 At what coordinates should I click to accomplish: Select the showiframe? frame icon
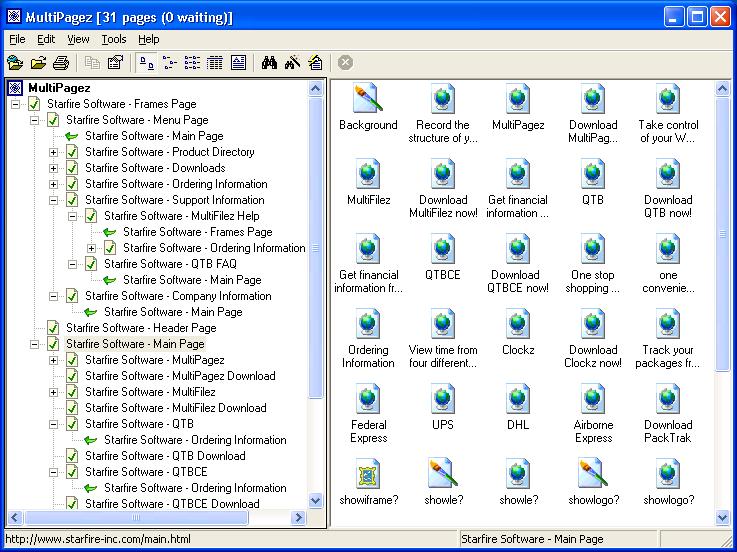click(368, 473)
